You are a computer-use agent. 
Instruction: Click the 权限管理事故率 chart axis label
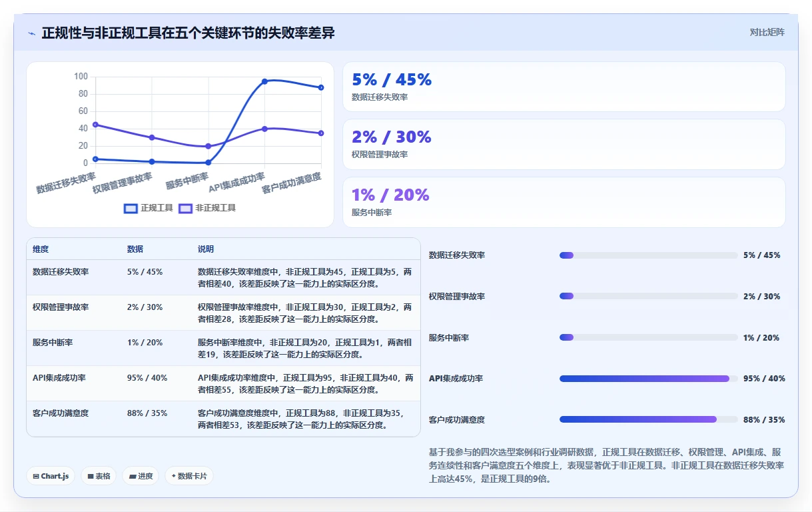pos(122,183)
